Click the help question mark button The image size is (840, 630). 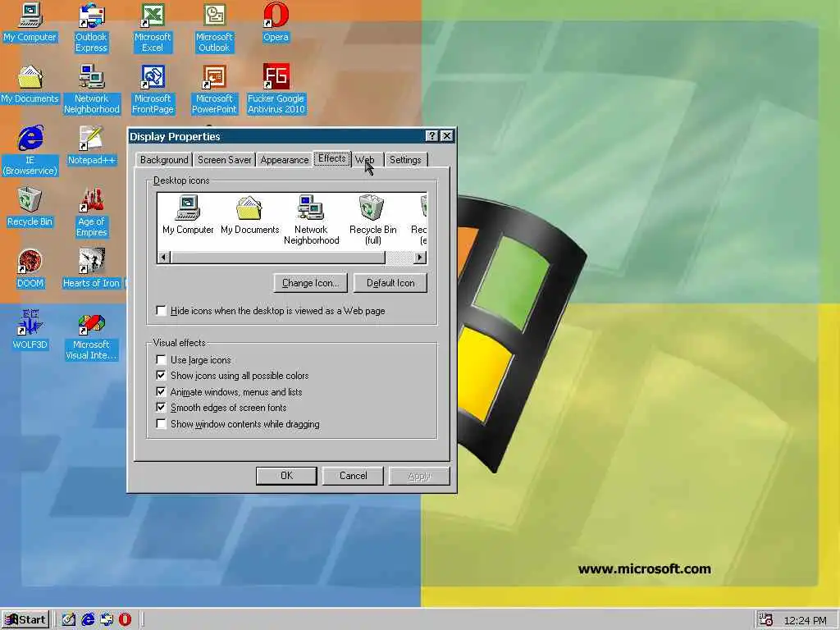coord(432,136)
